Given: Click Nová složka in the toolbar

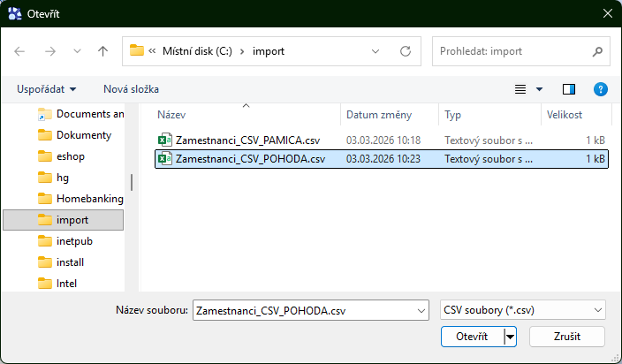Looking at the screenshot, I should click(131, 89).
